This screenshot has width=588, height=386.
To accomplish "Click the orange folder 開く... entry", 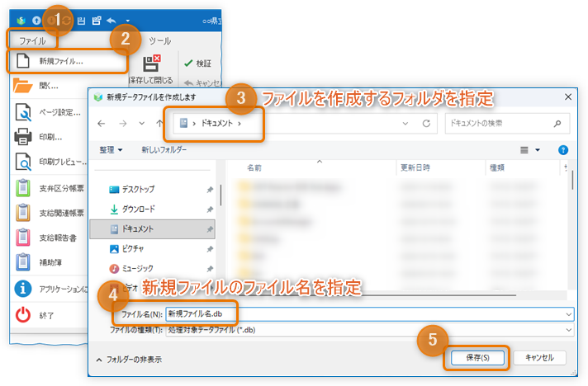I will point(49,86).
